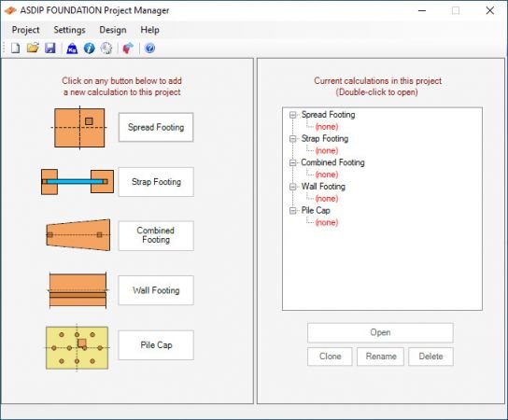Viewport: 508px width, 420px height.
Task: Add a new Wall Footing calculation
Action: coord(156,290)
